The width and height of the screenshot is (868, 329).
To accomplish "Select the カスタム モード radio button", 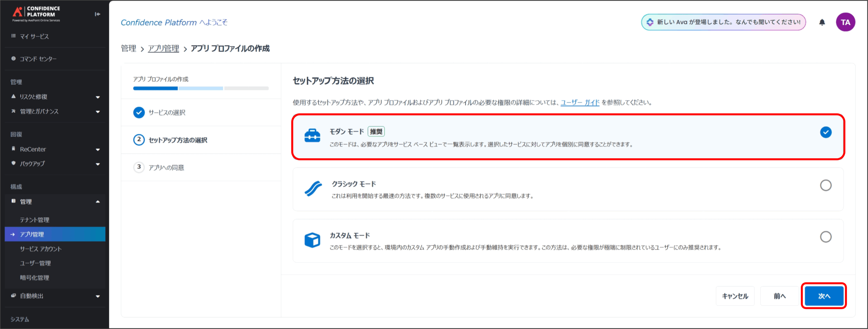I will point(826,237).
